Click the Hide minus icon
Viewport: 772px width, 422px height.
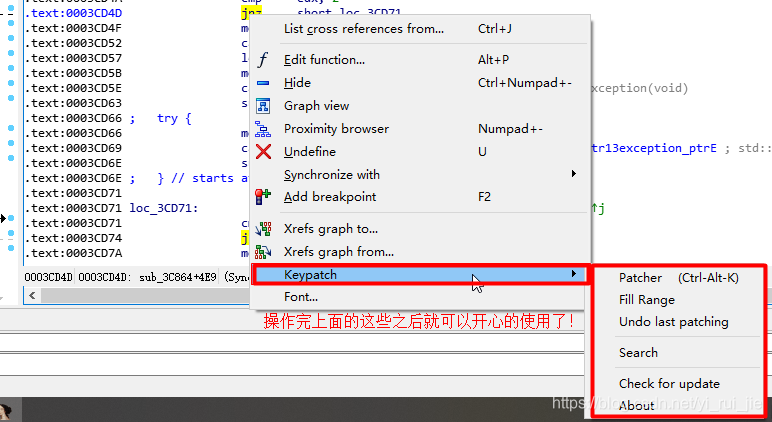coord(263,83)
